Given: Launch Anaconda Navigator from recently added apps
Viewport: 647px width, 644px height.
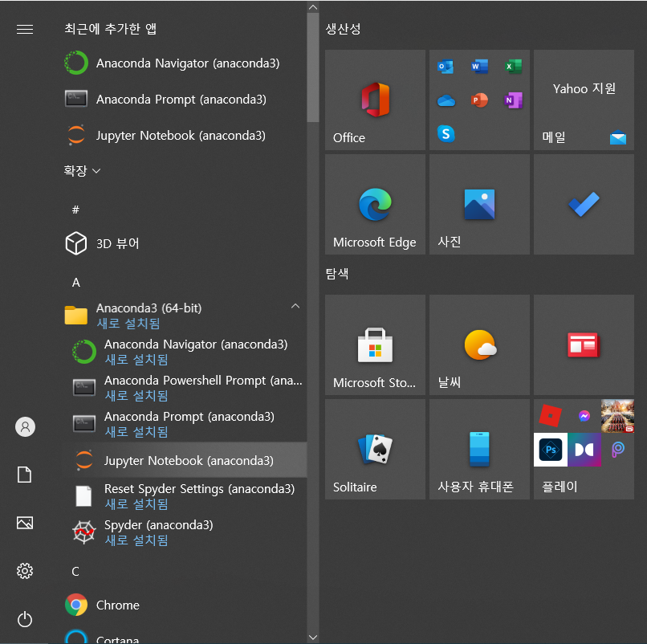Looking at the screenshot, I should [184, 63].
